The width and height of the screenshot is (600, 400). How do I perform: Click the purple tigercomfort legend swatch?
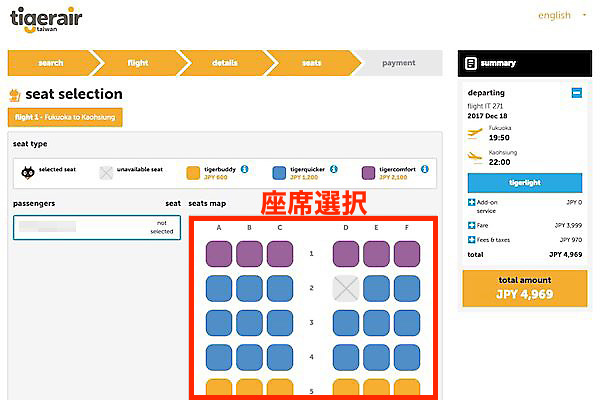click(x=368, y=173)
